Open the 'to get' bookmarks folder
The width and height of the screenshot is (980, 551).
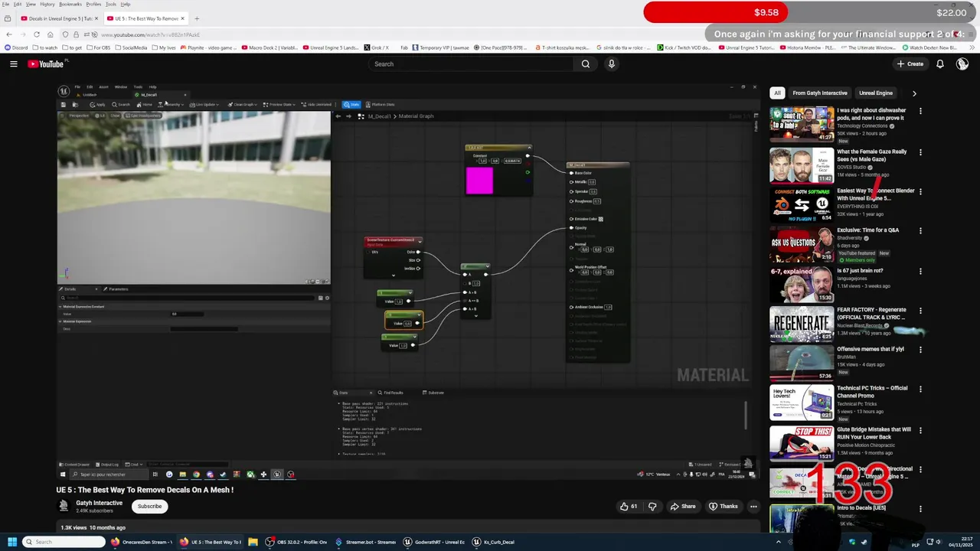(73, 47)
